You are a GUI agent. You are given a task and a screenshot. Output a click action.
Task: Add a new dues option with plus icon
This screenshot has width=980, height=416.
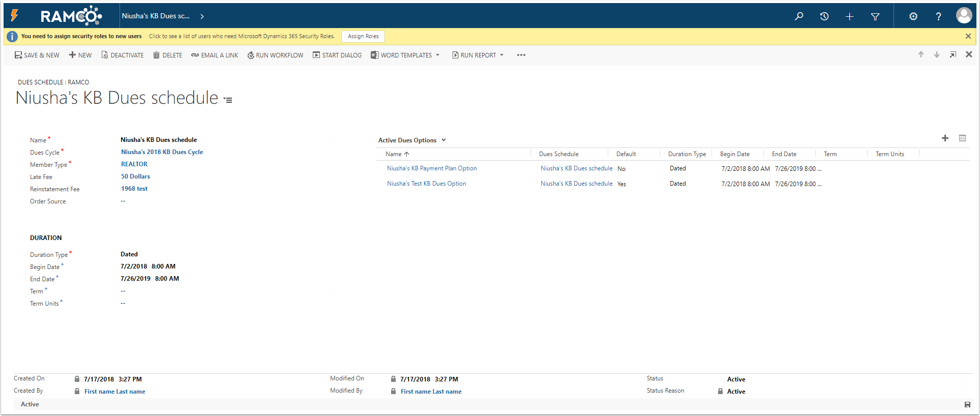point(945,138)
